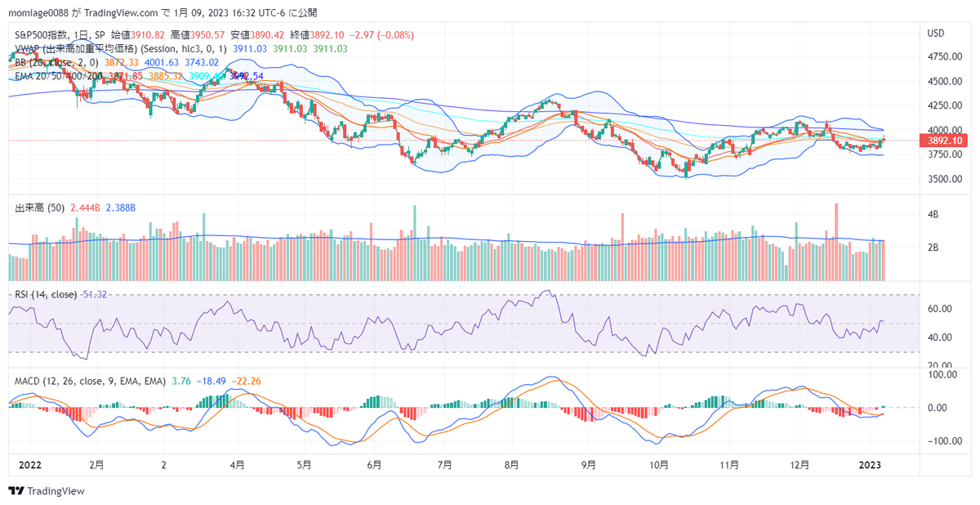Select the S&P500指数 symbol title
The width and height of the screenshot is (980, 505).
(x=42, y=36)
